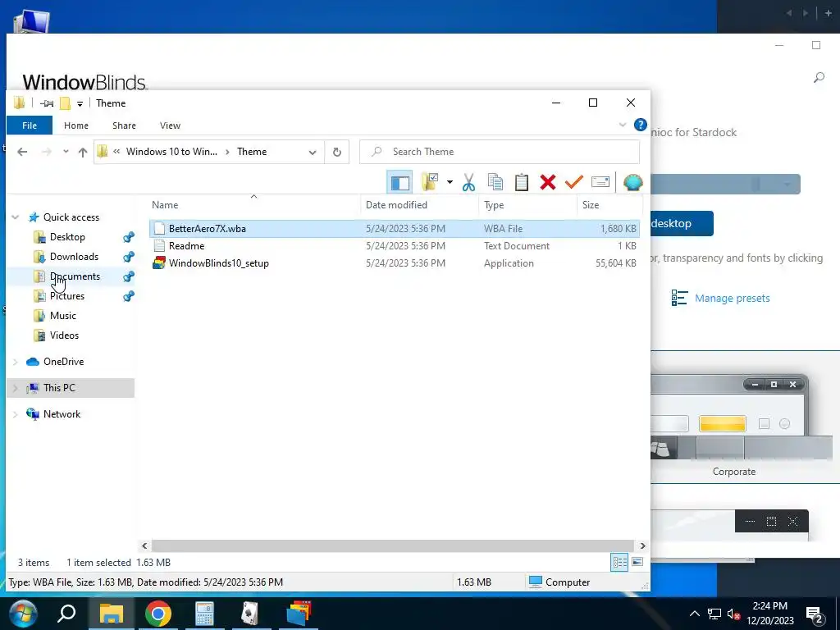Open Documents in Quick access
The height and width of the screenshot is (630, 840).
[75, 276]
